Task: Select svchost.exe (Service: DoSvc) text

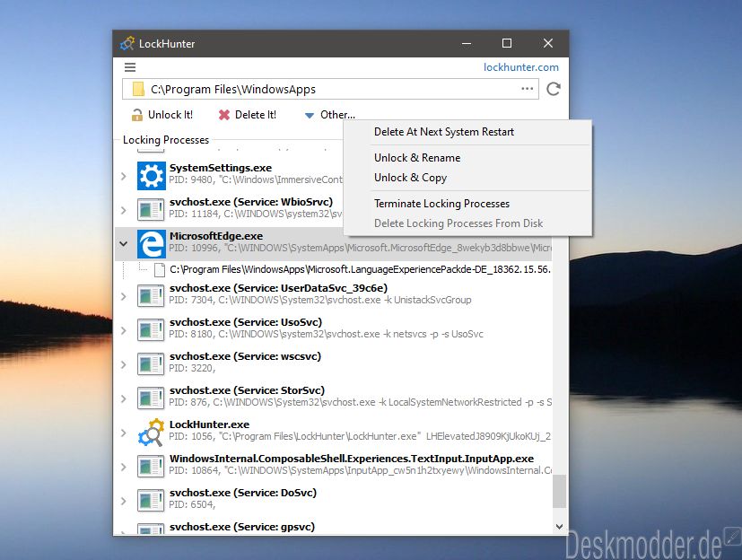Action: pos(243,493)
